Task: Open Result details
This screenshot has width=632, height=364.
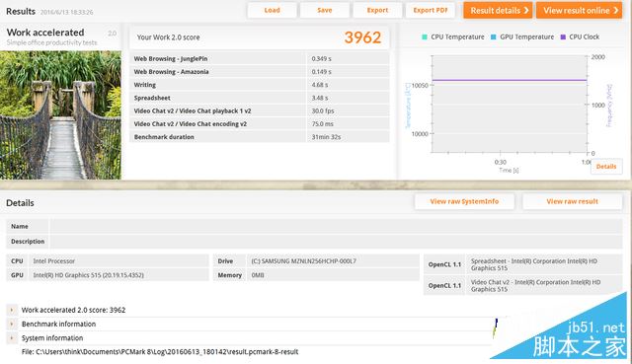Action: coord(498,11)
